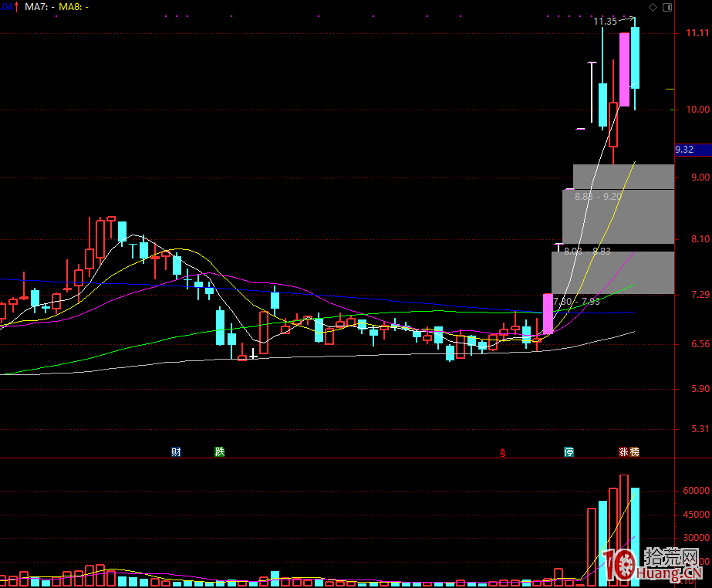Image resolution: width=712 pixels, height=588 pixels.
Task: Click the blue 9.32 current price tag
Action: [x=693, y=150]
